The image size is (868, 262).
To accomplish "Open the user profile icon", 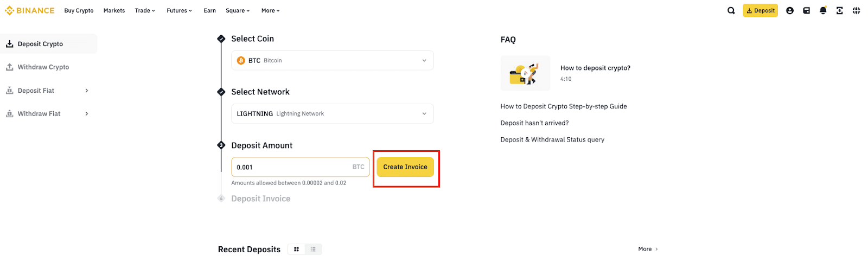I will pyautogui.click(x=790, y=10).
